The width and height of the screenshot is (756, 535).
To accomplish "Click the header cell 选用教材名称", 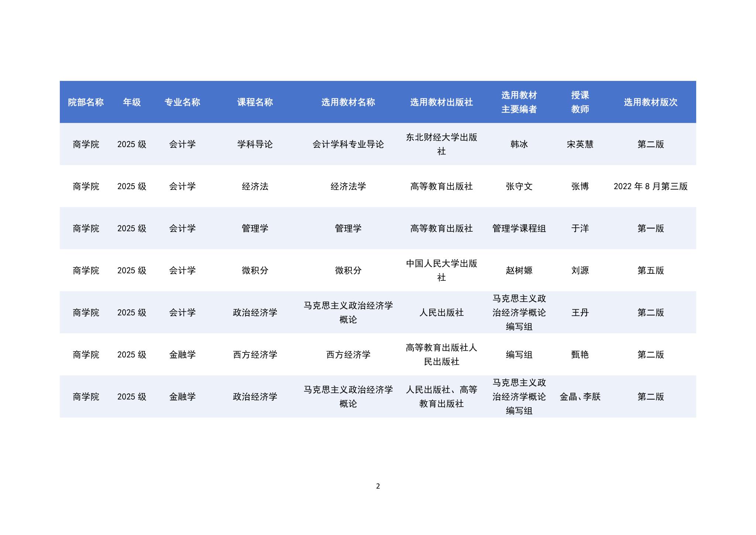I will pos(348,102).
